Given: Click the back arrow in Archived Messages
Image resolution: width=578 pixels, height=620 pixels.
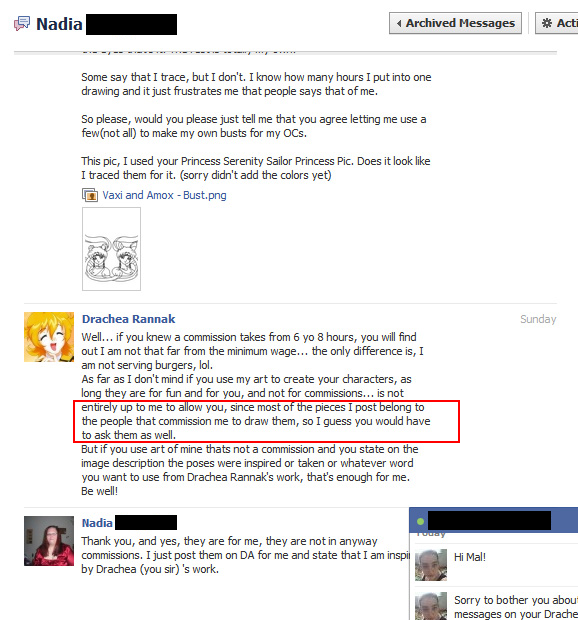Looking at the screenshot, I should [399, 23].
